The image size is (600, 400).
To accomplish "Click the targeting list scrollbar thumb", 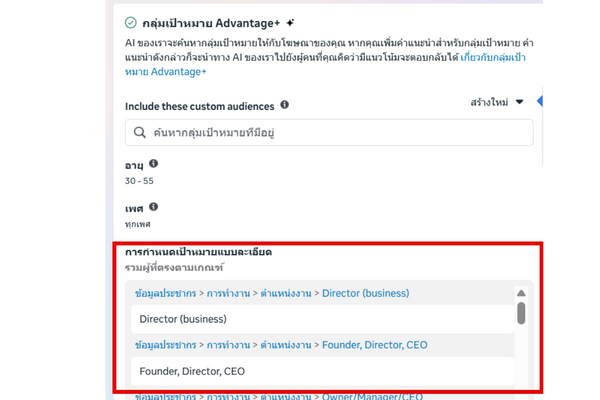I will [521, 313].
